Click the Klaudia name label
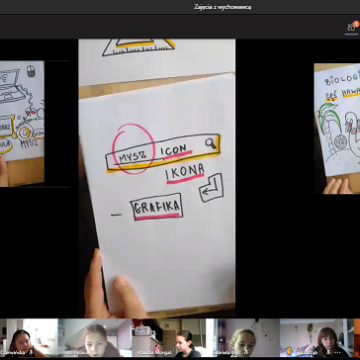The width and height of the screenshot is (360, 360). [x=155, y=352]
